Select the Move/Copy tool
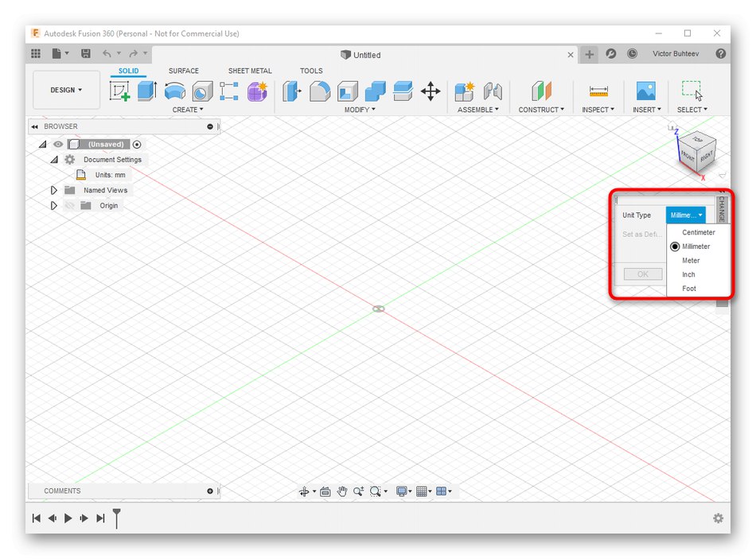756x559 pixels. [431, 91]
